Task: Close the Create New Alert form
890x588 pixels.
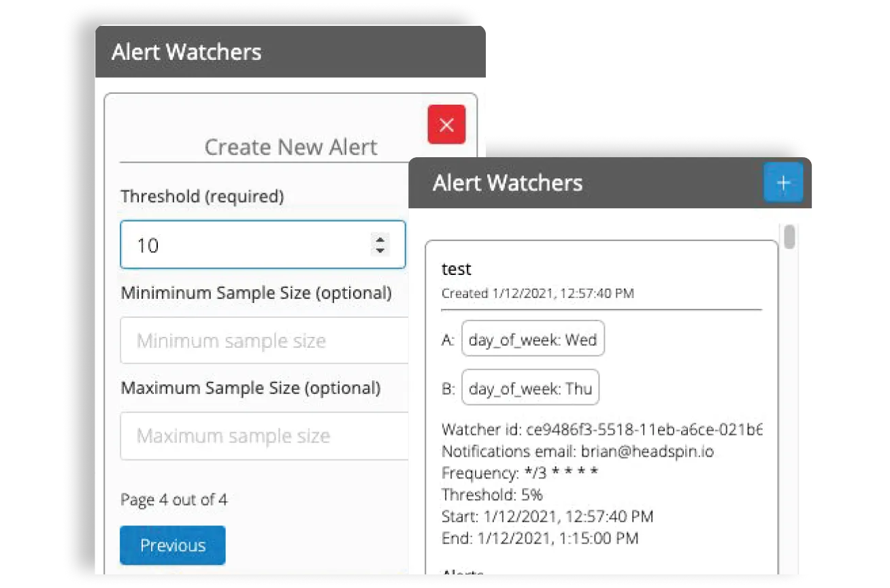Action: [x=446, y=125]
